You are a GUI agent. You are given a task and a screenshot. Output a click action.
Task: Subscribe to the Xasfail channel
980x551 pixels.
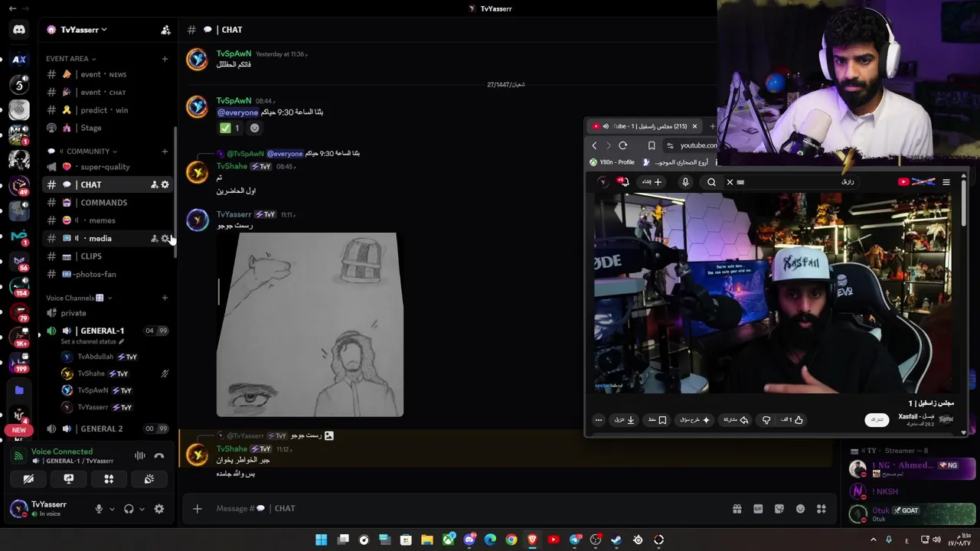coord(877,419)
